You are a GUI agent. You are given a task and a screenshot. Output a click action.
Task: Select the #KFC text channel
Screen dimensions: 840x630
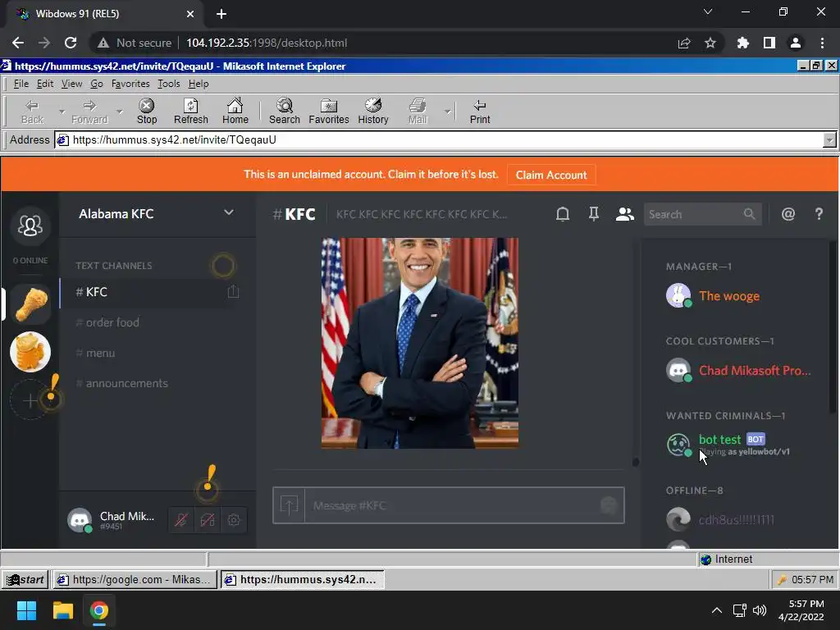tap(150, 292)
